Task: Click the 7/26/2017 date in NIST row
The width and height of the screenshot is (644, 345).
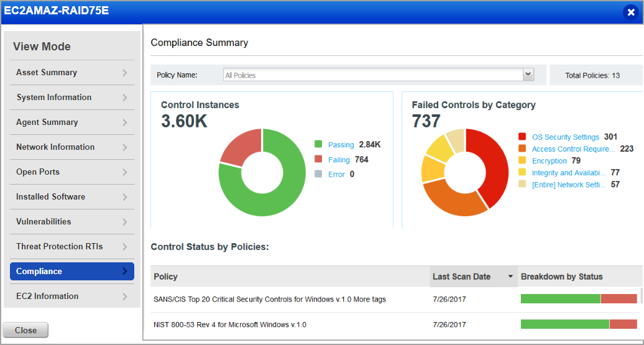Action: (x=449, y=325)
